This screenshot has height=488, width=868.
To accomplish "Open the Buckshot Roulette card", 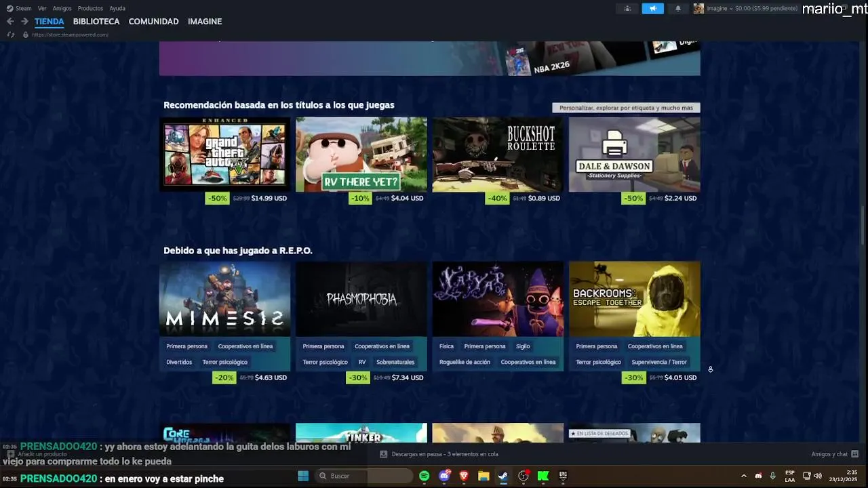I will (498, 155).
